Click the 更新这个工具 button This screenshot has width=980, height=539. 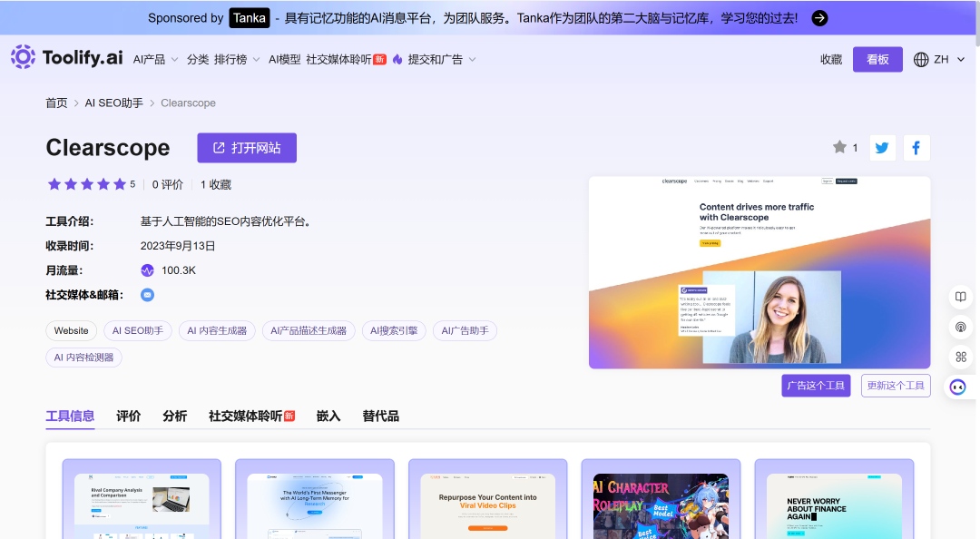point(896,385)
